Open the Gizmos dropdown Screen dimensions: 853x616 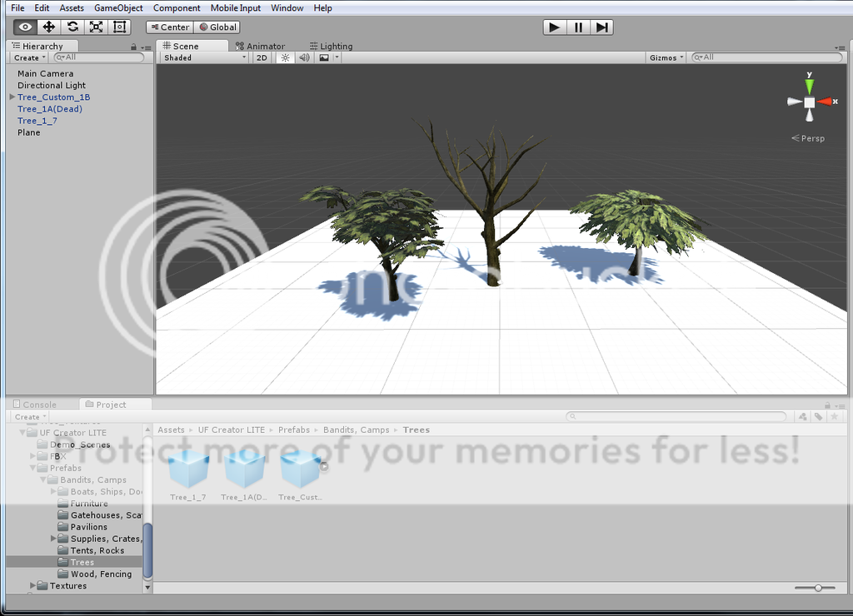coord(665,57)
